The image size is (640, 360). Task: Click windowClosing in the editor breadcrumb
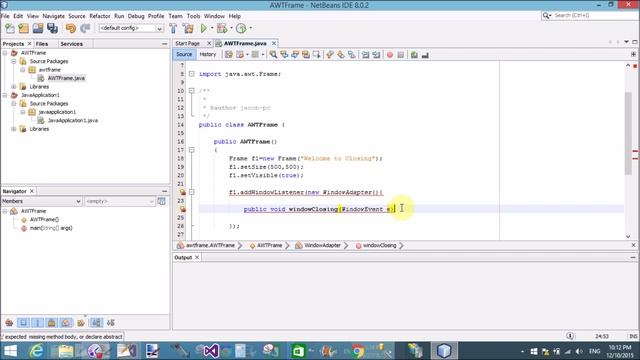click(380, 245)
